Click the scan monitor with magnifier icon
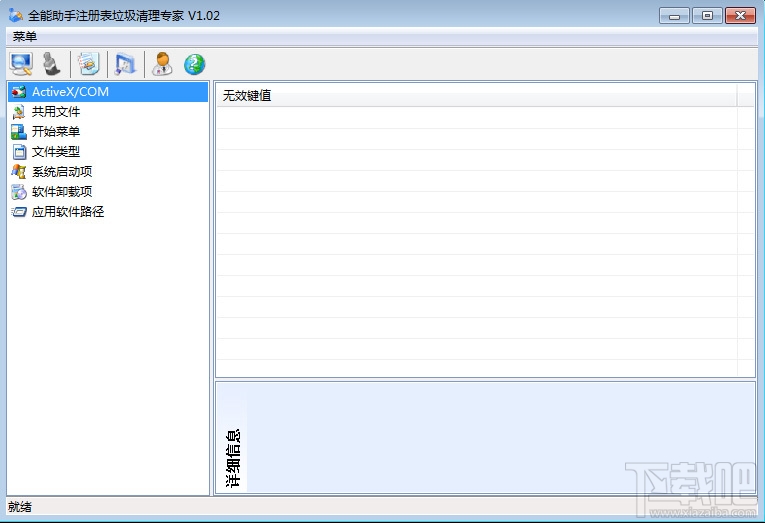The height and width of the screenshot is (523, 765). coord(21,64)
